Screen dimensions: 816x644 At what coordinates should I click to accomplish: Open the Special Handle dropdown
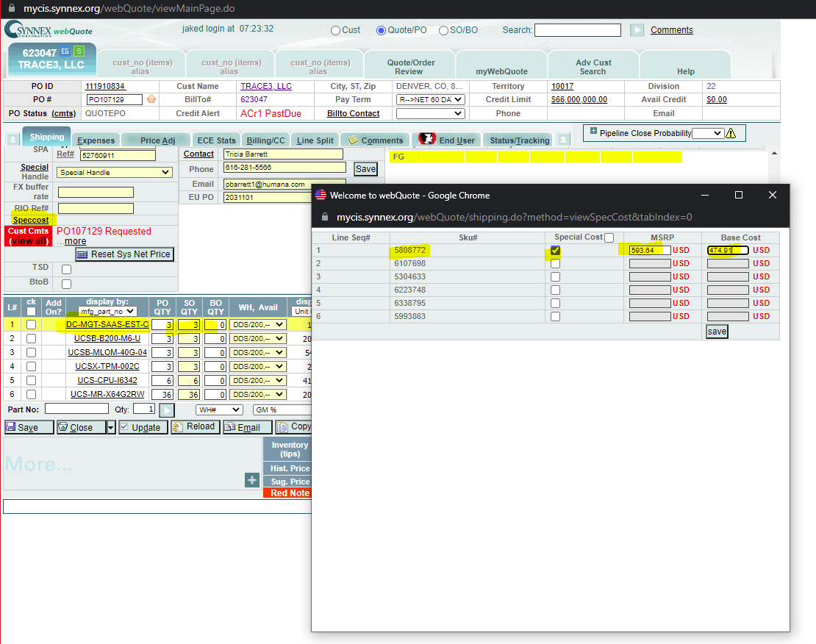115,172
